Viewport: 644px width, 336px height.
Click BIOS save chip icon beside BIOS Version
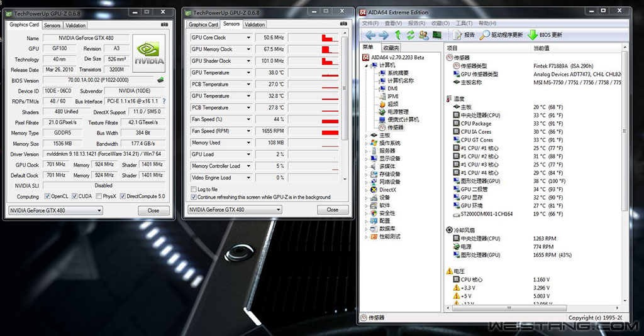pyautogui.click(x=160, y=80)
